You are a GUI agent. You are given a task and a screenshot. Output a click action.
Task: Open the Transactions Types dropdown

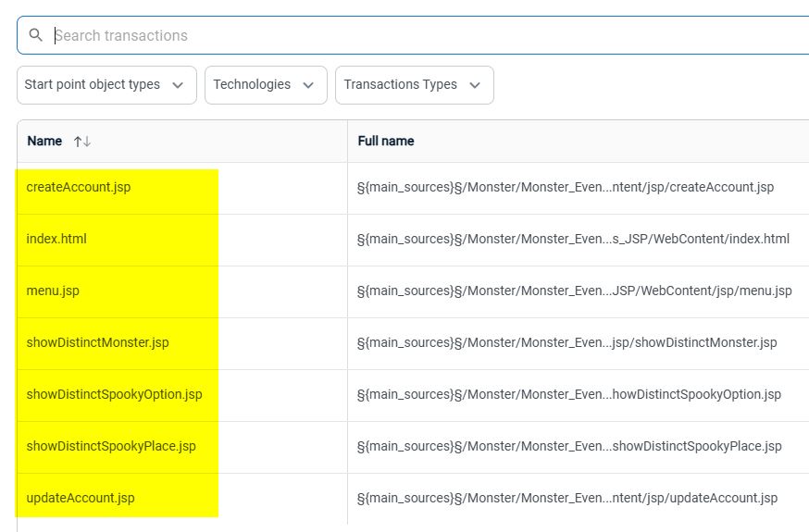pos(414,84)
